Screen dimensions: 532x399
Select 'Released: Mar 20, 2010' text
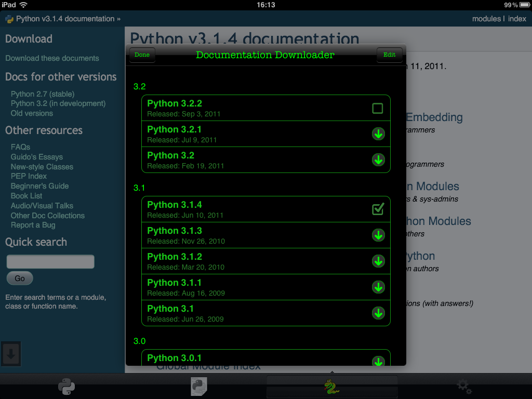186,267
